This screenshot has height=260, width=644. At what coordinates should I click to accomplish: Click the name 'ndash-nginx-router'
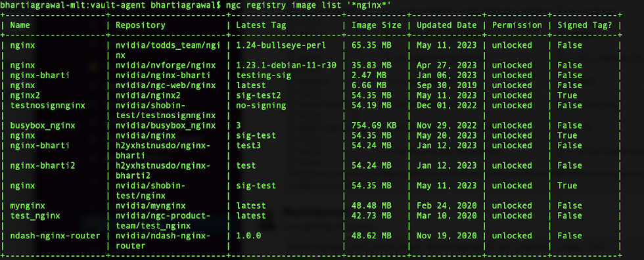pyautogui.click(x=55, y=236)
